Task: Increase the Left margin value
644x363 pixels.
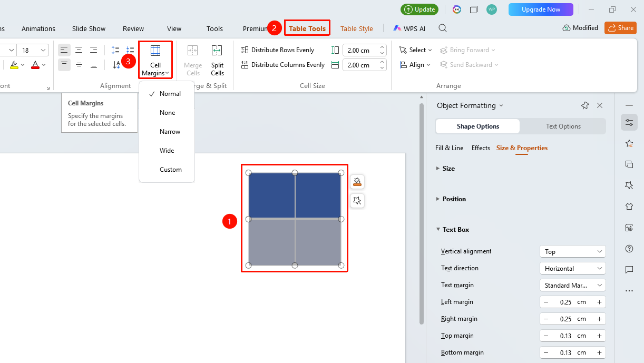Action: 599,302
